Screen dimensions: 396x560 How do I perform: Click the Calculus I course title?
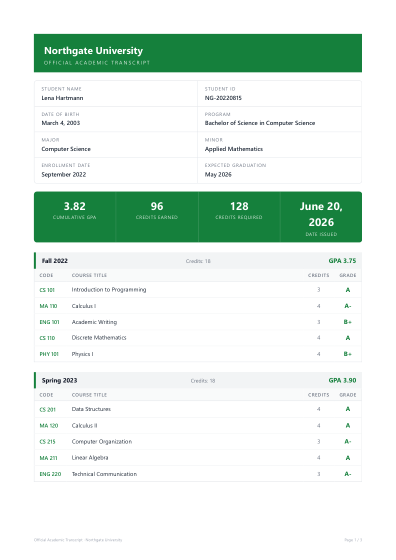tap(84, 306)
